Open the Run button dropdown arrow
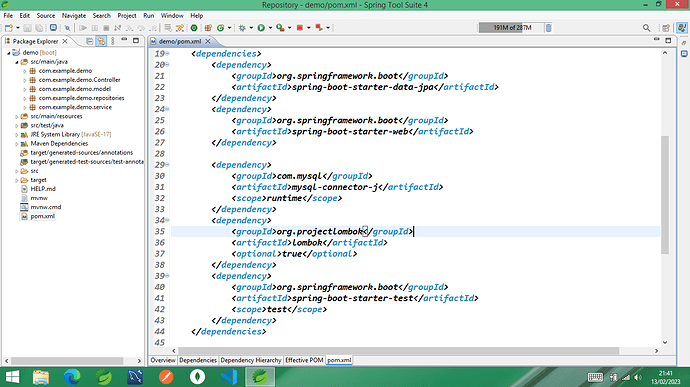690x387 pixels. (x=270, y=28)
